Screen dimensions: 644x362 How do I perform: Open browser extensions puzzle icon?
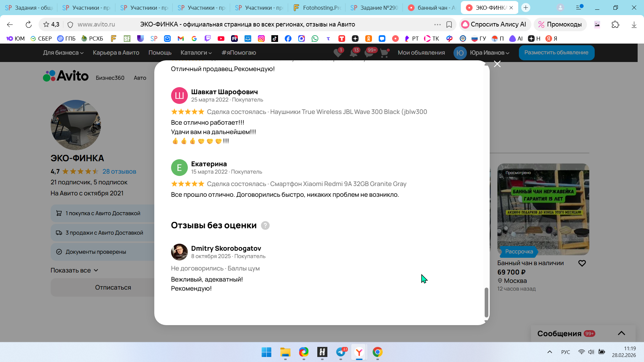point(615,24)
